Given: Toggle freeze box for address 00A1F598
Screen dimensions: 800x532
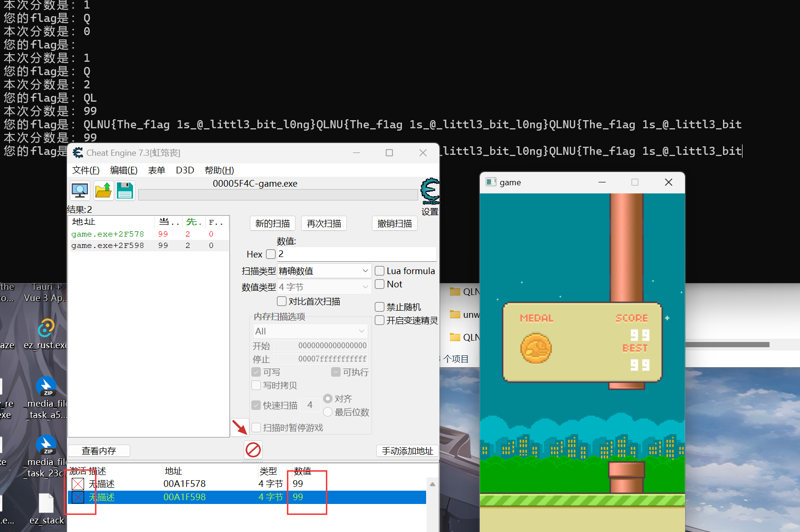Looking at the screenshot, I should click(x=78, y=497).
